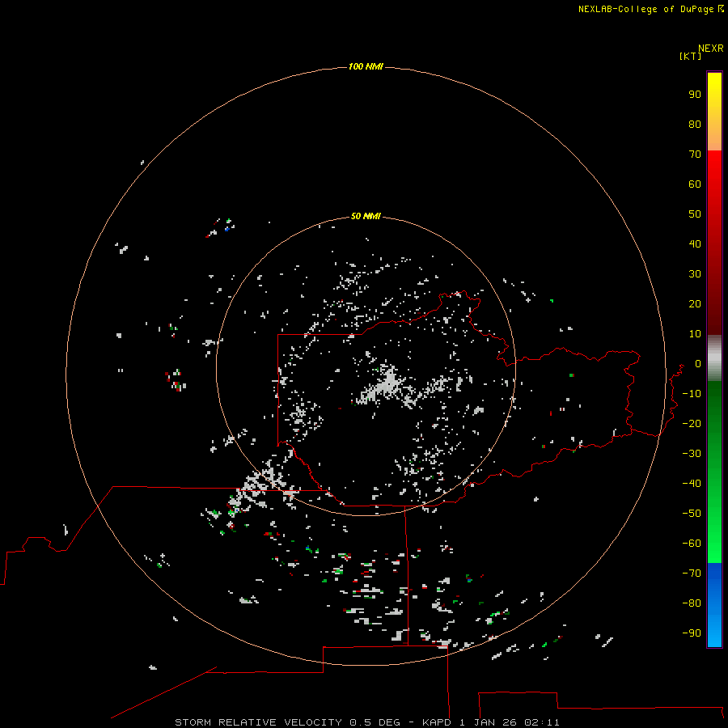Click the 20 value on velocity scale
This screenshot has width=728, height=728.
point(695,303)
